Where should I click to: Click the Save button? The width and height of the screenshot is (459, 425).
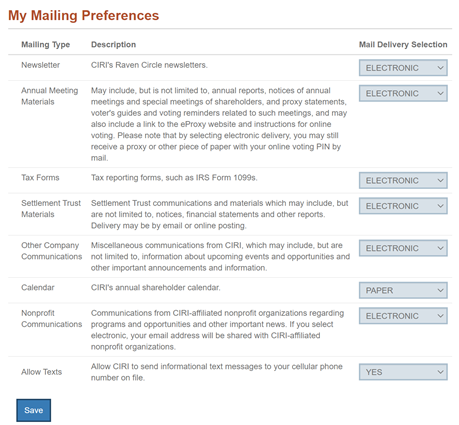tap(34, 410)
